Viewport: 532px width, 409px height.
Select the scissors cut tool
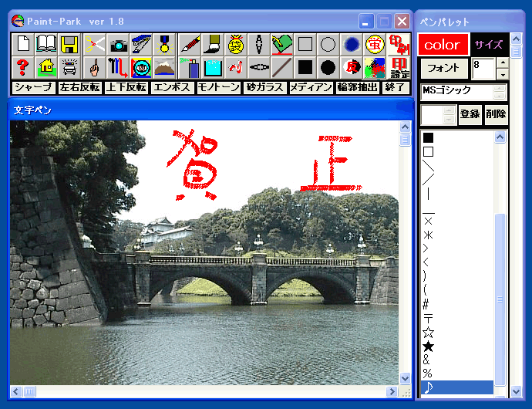(95, 44)
